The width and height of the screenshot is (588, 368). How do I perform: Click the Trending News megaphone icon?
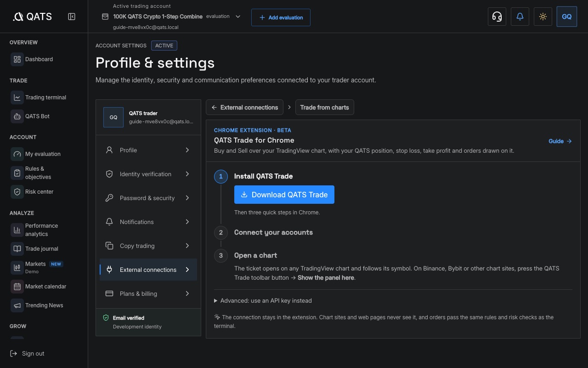pyautogui.click(x=17, y=305)
